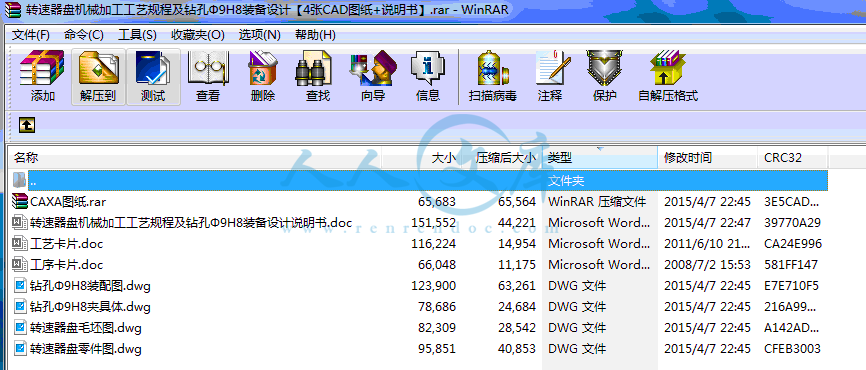
Task: Click packed size value 40,853
Action: click(517, 349)
